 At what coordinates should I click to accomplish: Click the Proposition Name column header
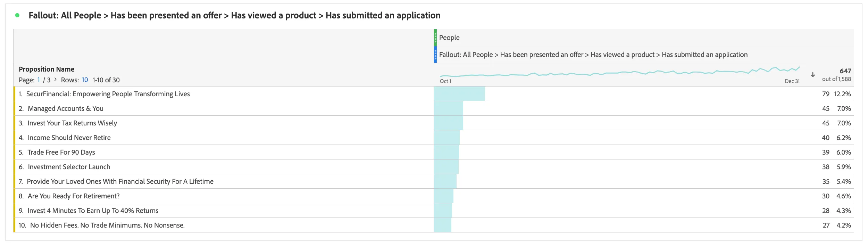coord(47,69)
